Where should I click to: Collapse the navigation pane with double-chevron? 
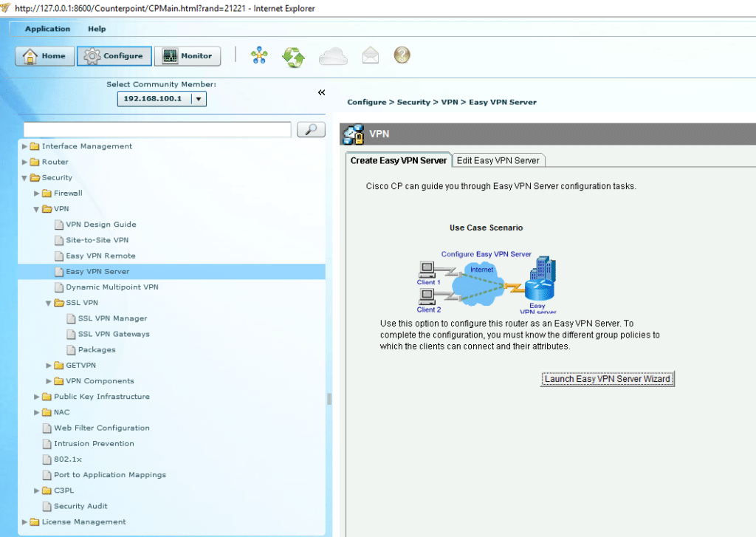coord(321,92)
